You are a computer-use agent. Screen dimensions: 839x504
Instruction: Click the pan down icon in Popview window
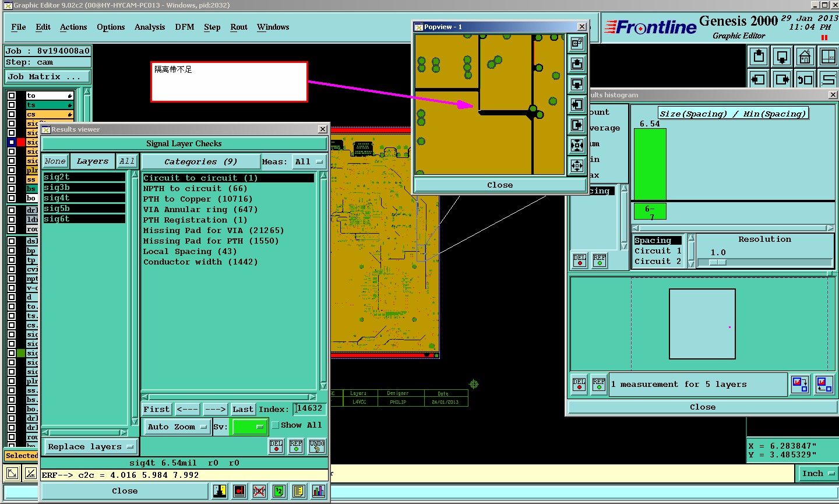[x=577, y=84]
